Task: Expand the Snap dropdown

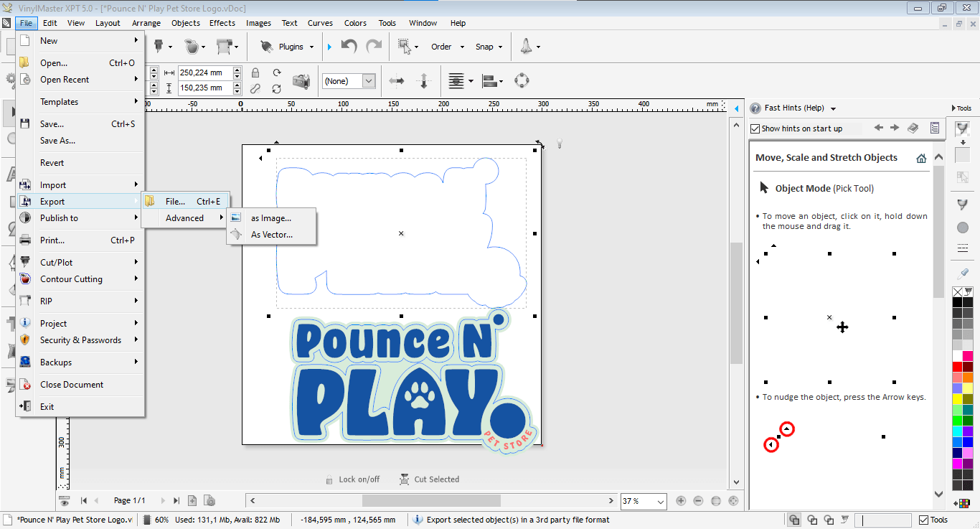Action: tap(501, 47)
